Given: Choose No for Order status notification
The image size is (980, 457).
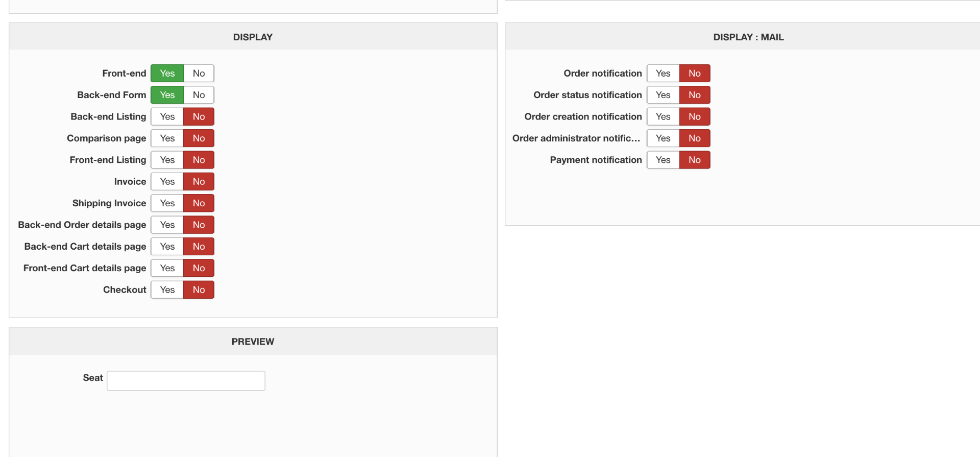Looking at the screenshot, I should point(695,95).
